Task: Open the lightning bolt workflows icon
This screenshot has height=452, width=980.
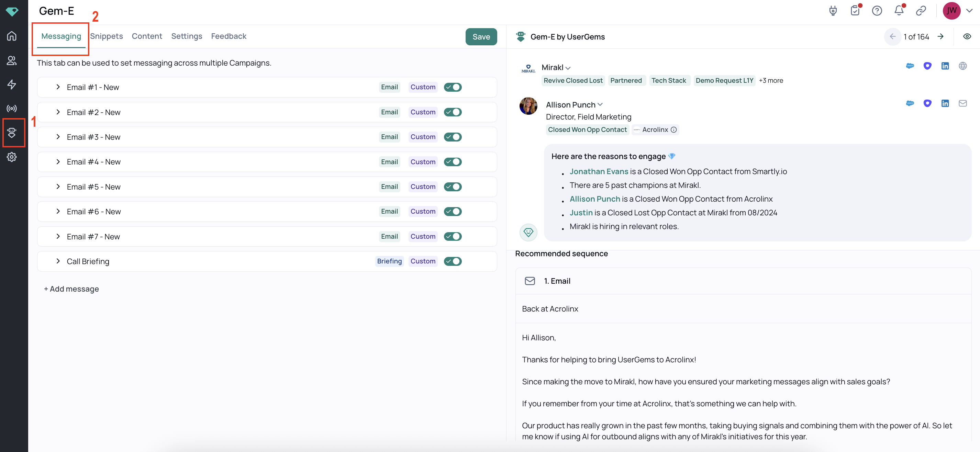Action: pos(12,84)
